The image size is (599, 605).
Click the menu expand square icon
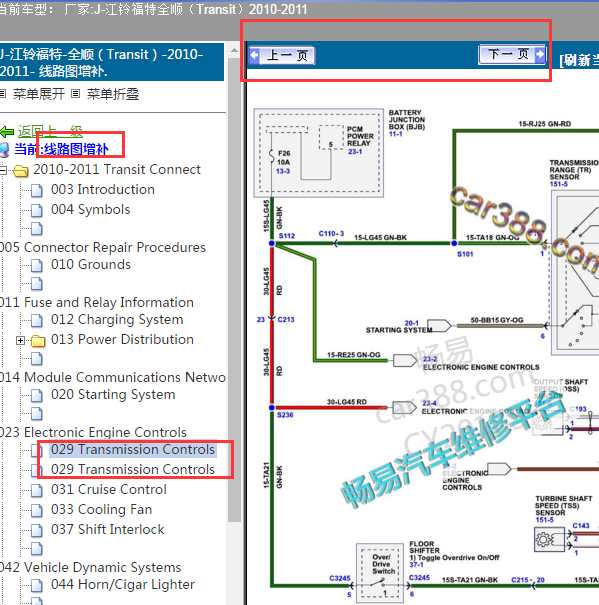coord(3,93)
